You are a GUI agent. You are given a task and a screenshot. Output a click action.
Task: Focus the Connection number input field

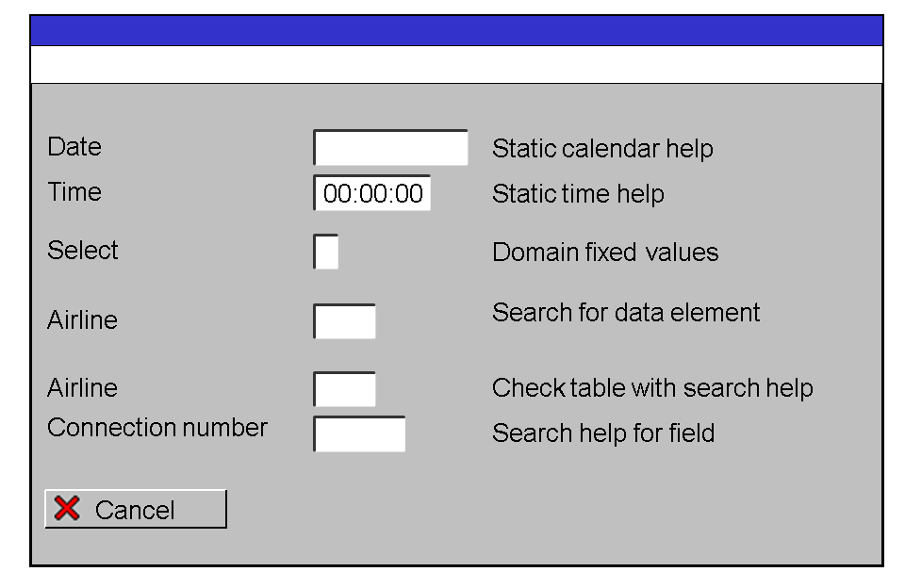click(359, 434)
